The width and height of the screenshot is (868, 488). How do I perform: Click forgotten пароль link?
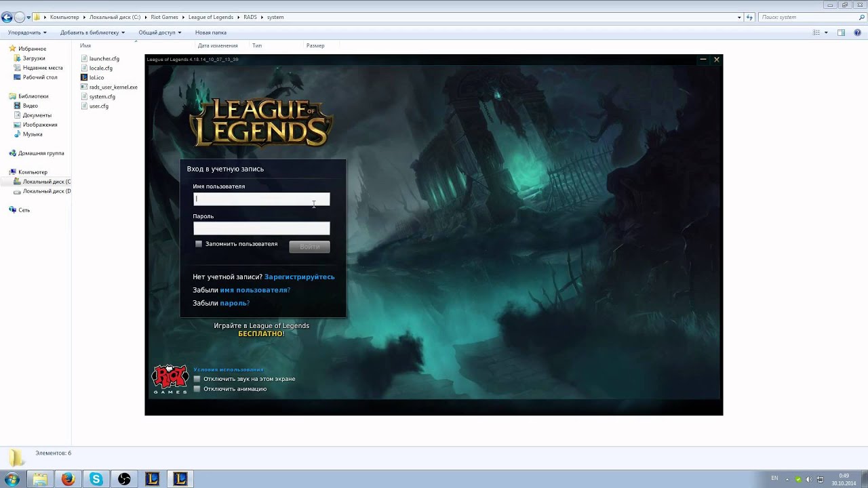point(233,303)
